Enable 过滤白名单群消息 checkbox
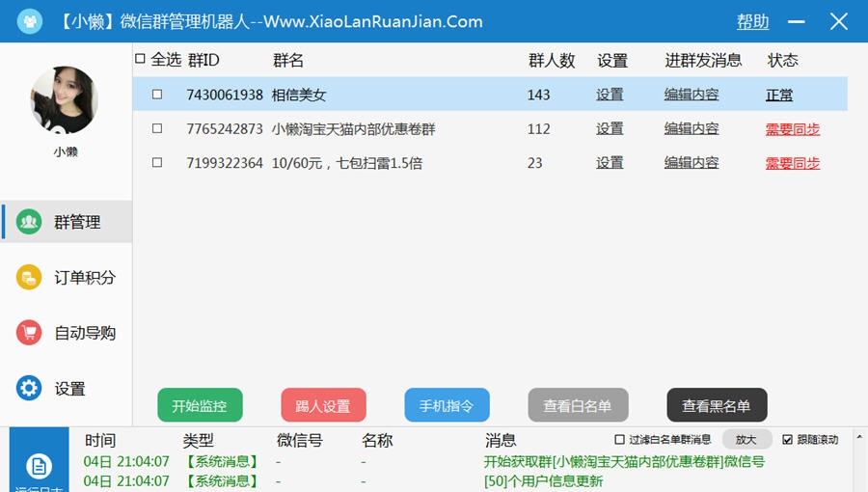This screenshot has height=492, width=868. 619,440
